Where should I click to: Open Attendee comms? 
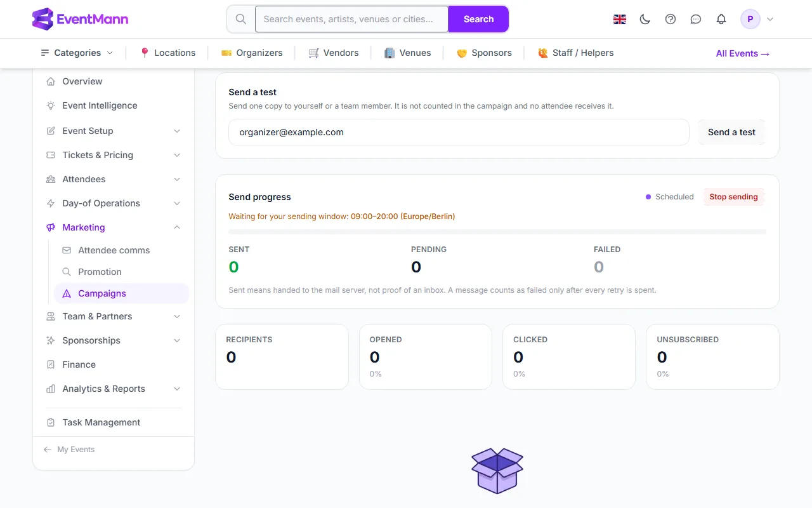(x=121, y=250)
